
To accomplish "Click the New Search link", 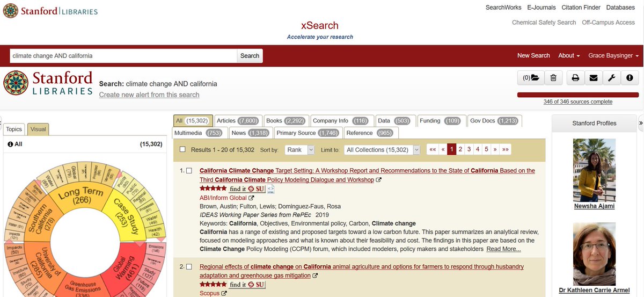I will (533, 55).
